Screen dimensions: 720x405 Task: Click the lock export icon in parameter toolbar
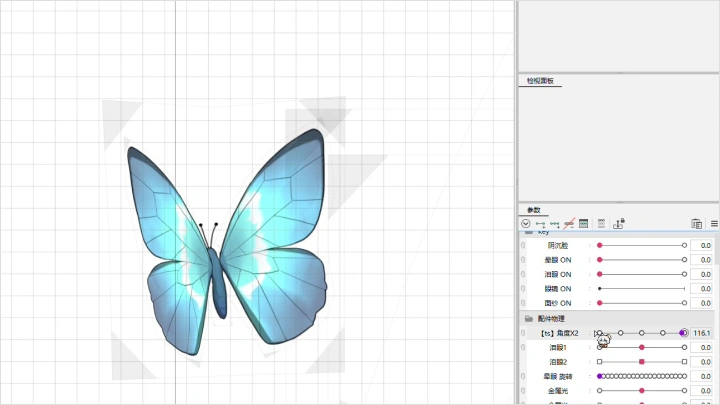(619, 224)
